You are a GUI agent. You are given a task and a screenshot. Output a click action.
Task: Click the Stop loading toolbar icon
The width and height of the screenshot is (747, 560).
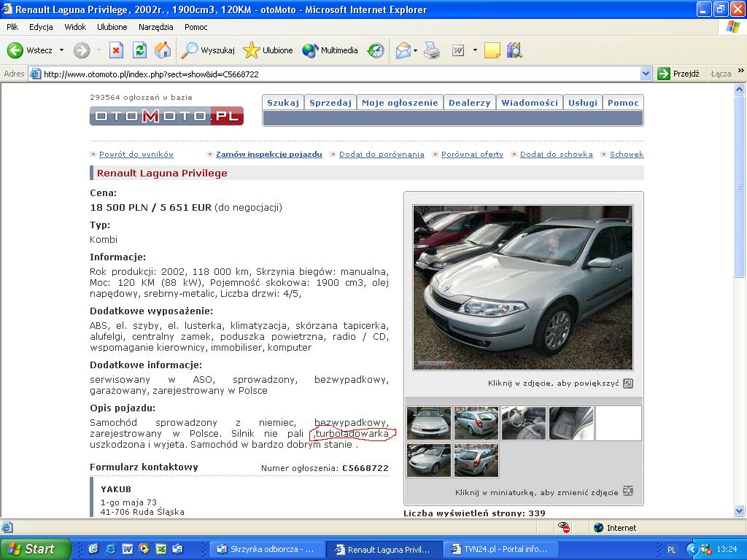coord(116,50)
